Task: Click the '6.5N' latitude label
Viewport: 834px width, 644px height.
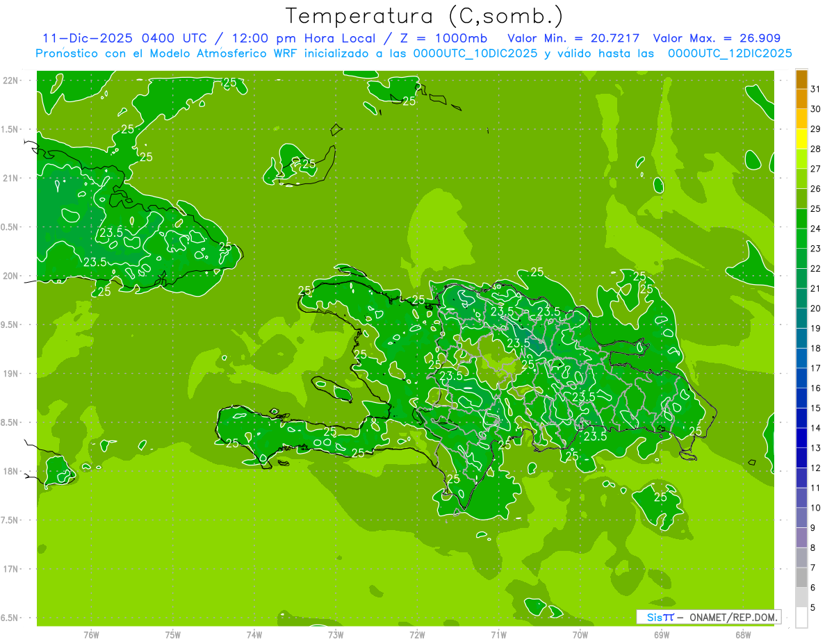Action: [10, 618]
